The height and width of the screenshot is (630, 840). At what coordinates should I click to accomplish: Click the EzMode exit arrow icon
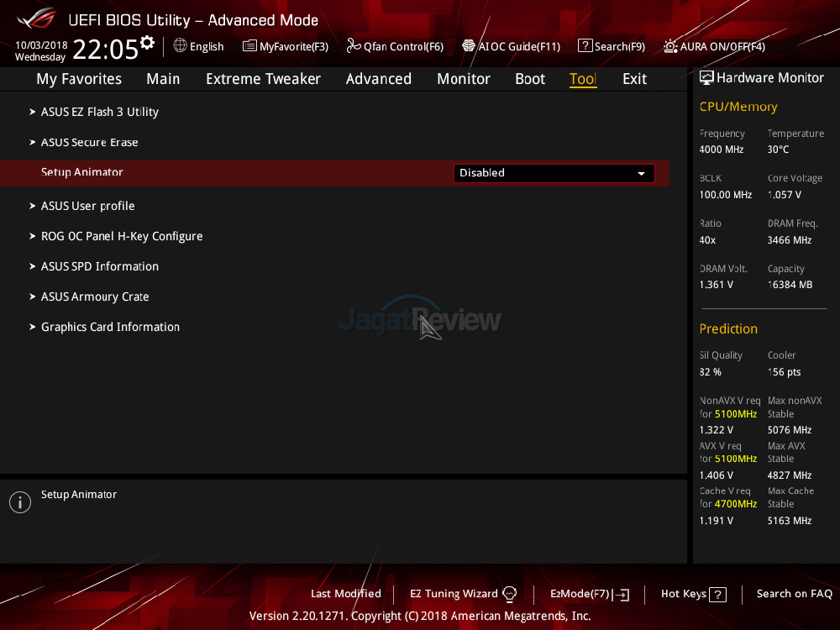pos(622,594)
